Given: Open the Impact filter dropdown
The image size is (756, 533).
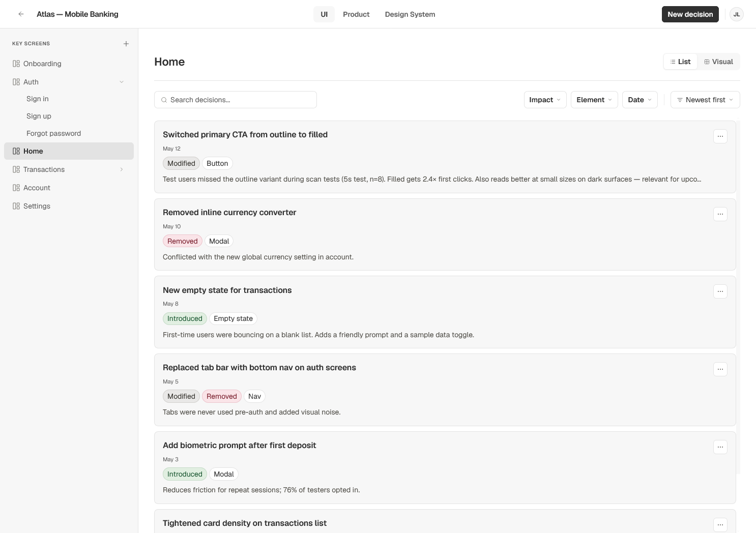Looking at the screenshot, I should click(545, 100).
